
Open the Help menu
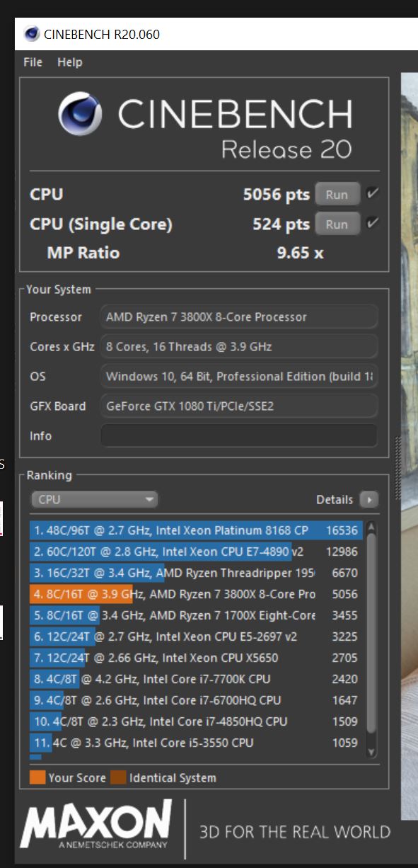69,62
